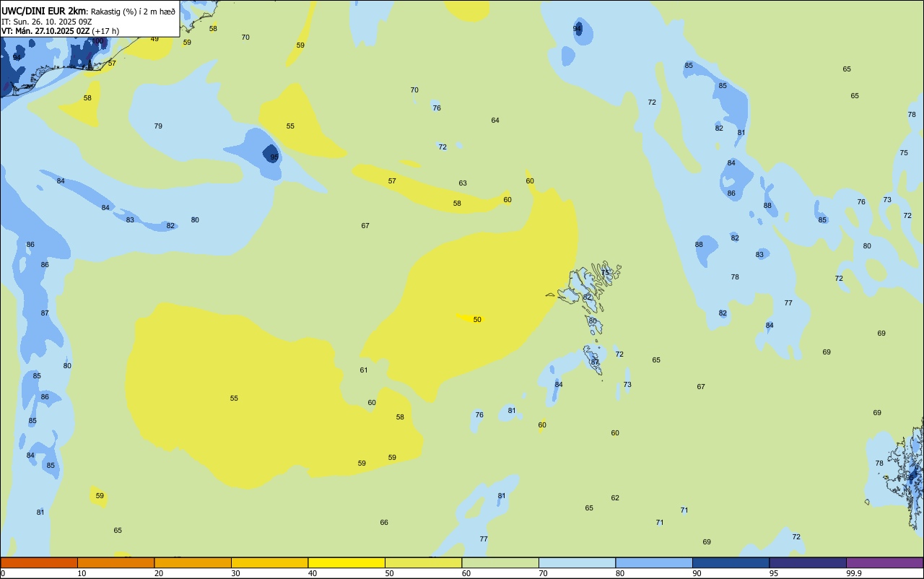Pick the 60–70 light green legend swatch
924x579 pixels.
pyautogui.click(x=500, y=562)
